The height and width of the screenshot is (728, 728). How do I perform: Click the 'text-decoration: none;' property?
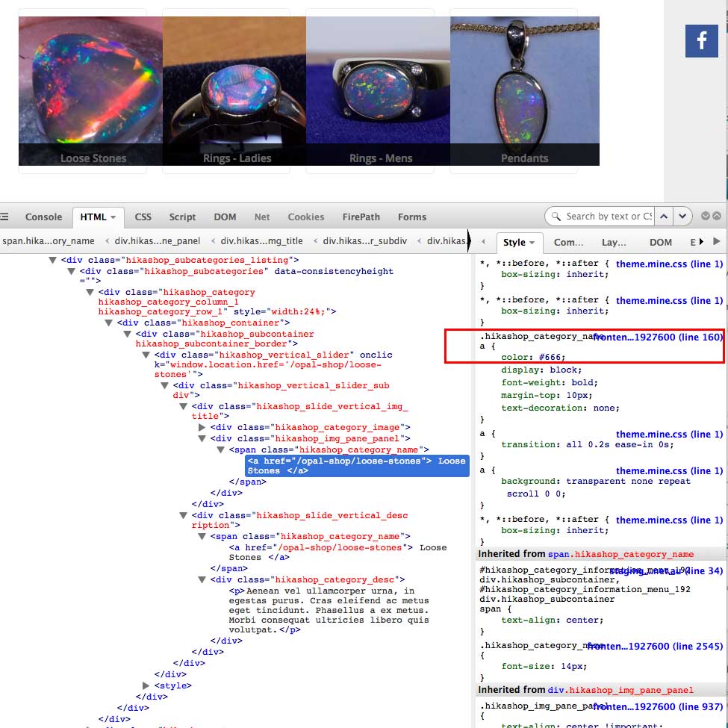pos(560,408)
